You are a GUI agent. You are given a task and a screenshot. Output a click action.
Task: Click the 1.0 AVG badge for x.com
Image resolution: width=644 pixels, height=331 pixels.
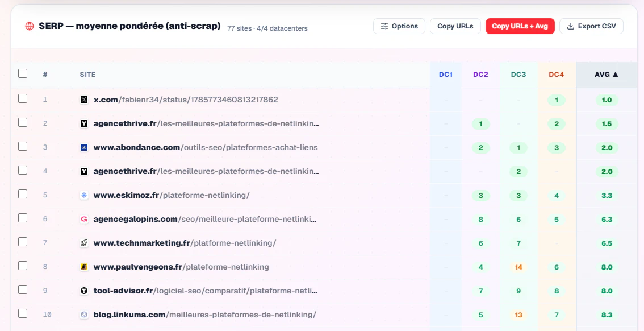[x=607, y=100]
